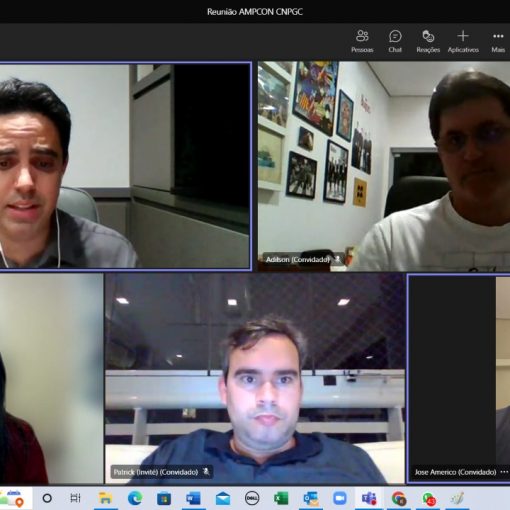The width and height of the screenshot is (510, 510).
Task: Open the Mais options menu
Action: click(498, 41)
